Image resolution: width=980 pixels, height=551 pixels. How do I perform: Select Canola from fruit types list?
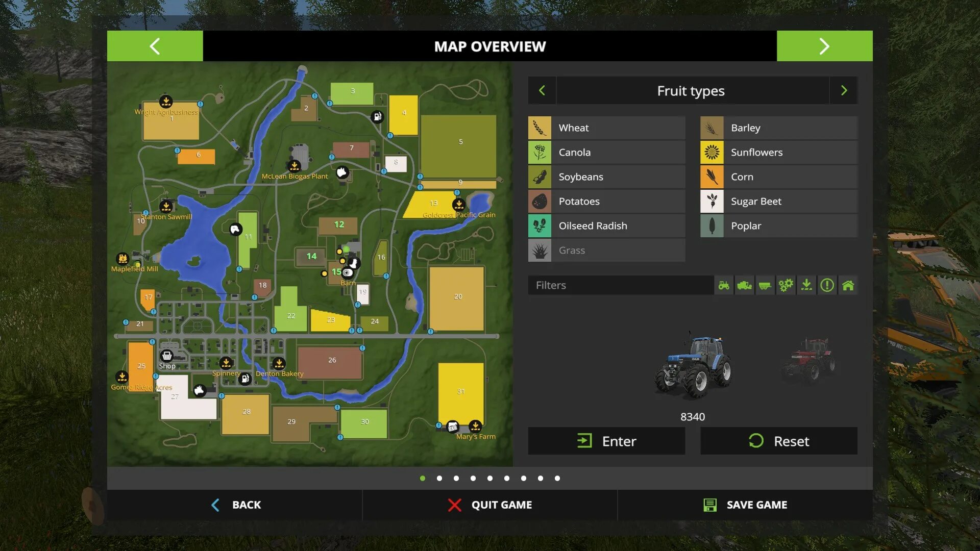click(606, 152)
